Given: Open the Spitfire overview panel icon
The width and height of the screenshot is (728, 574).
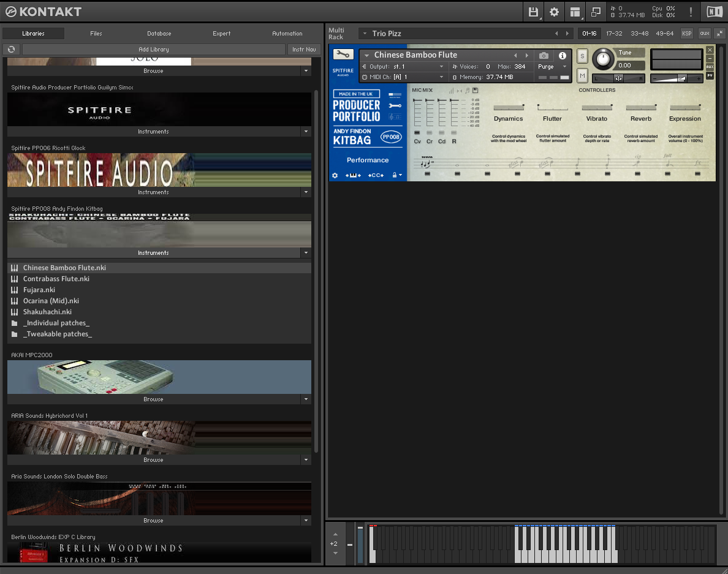Looking at the screenshot, I should click(x=395, y=95).
